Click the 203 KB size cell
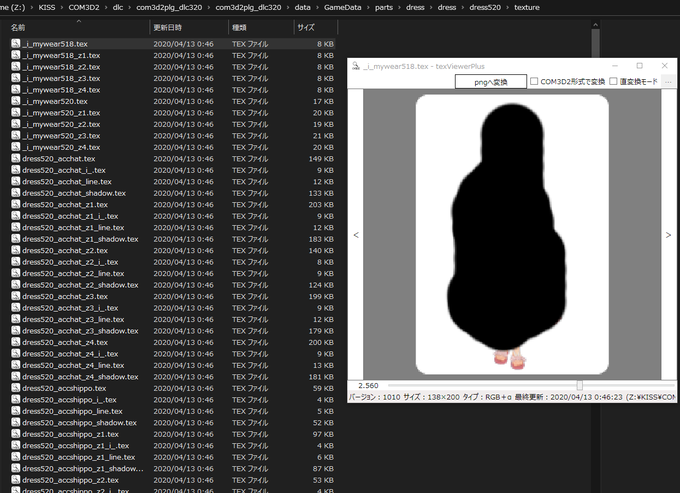680x493 pixels. pyautogui.click(x=321, y=204)
